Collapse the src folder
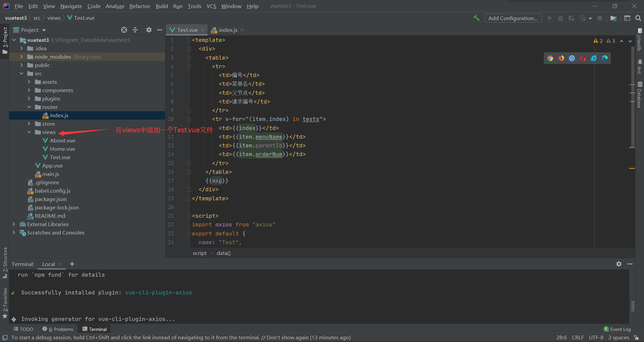644x342 pixels. [x=21, y=73]
